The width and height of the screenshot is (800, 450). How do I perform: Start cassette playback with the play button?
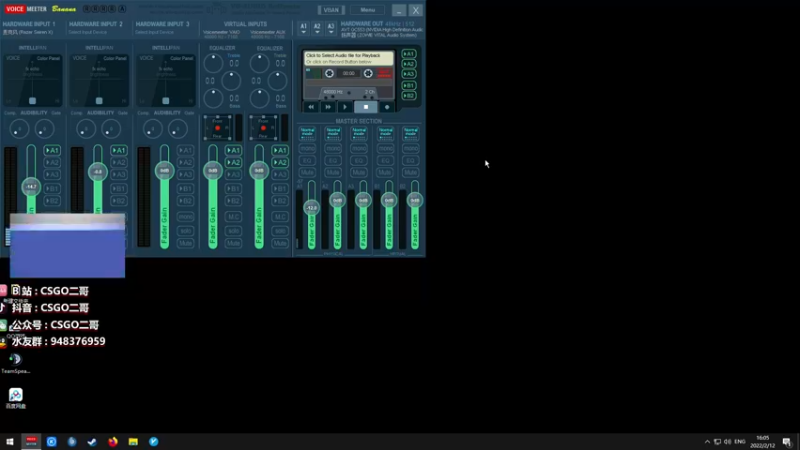(x=344, y=107)
